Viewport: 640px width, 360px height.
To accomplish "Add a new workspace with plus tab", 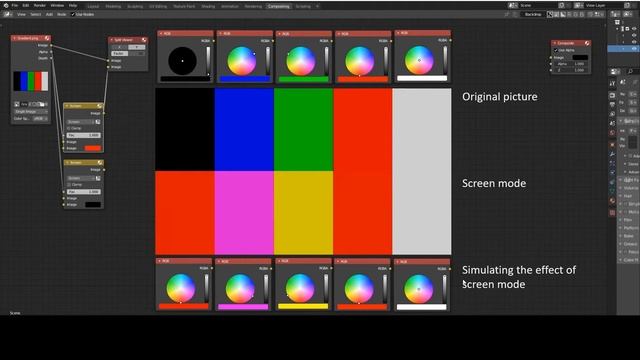I will (318, 7).
